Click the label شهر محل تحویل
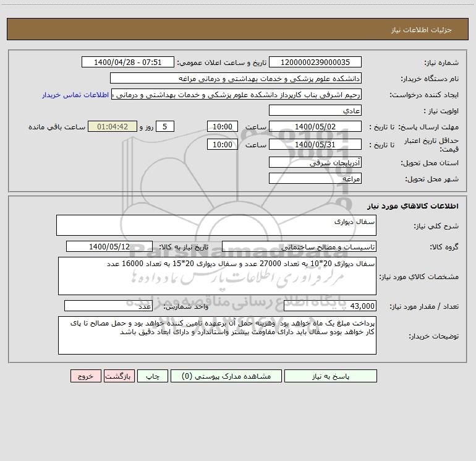The image size is (476, 461). tap(431, 179)
